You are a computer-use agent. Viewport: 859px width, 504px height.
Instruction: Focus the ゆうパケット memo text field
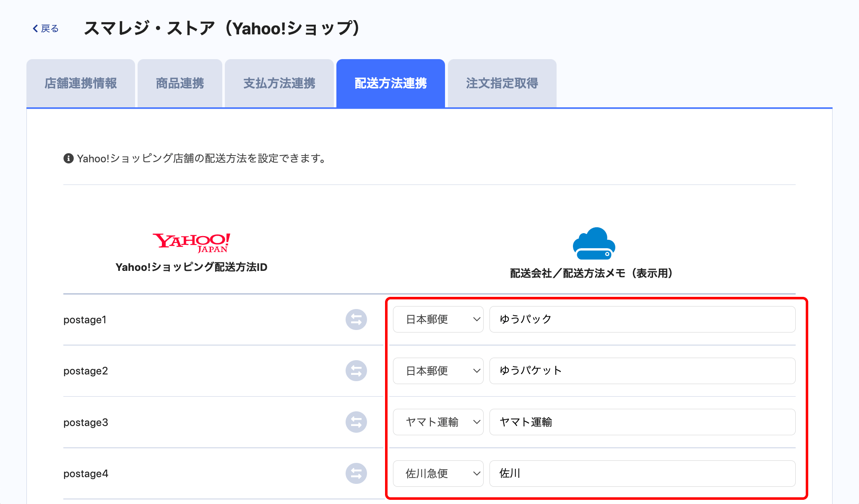click(x=642, y=371)
